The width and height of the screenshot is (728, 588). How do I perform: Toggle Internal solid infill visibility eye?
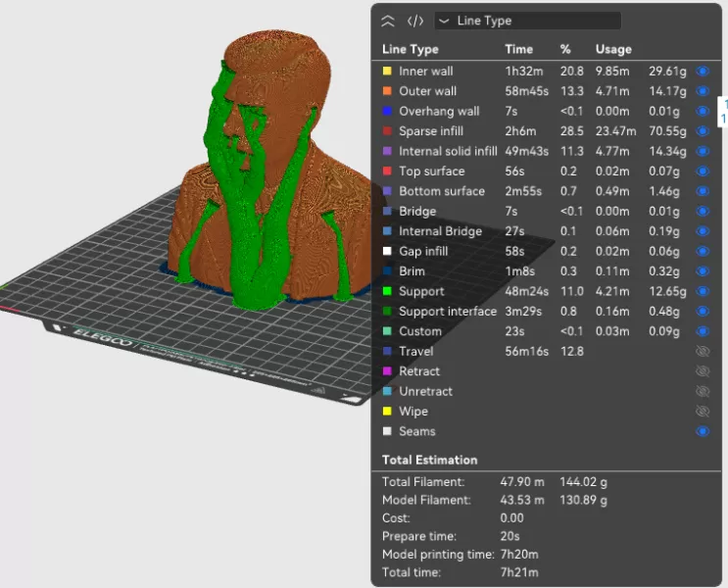point(703,151)
